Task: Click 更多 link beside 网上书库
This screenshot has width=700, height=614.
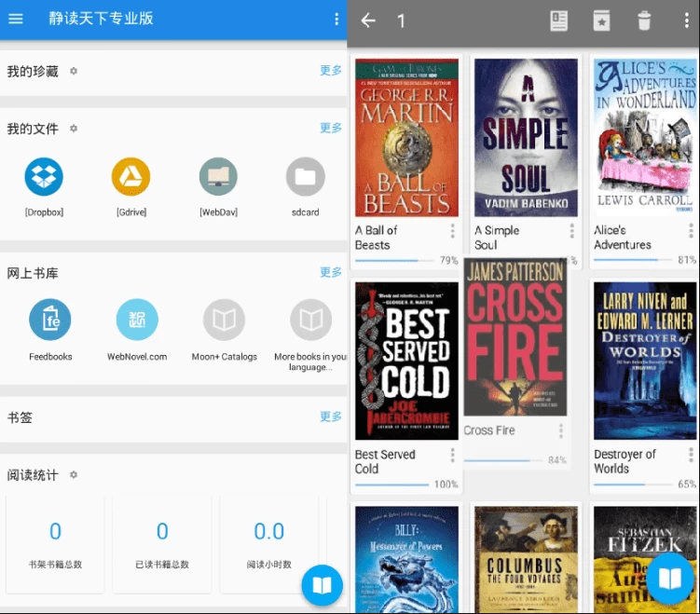Action: 331,272
